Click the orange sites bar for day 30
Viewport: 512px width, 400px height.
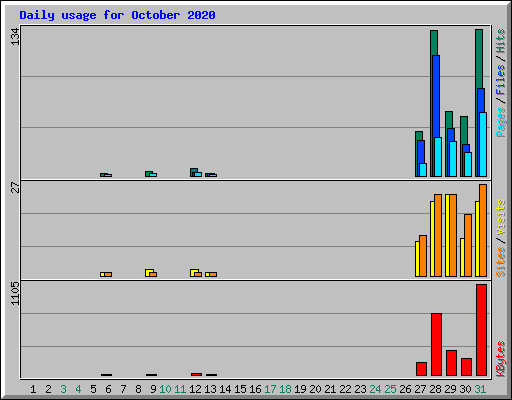[468, 245]
